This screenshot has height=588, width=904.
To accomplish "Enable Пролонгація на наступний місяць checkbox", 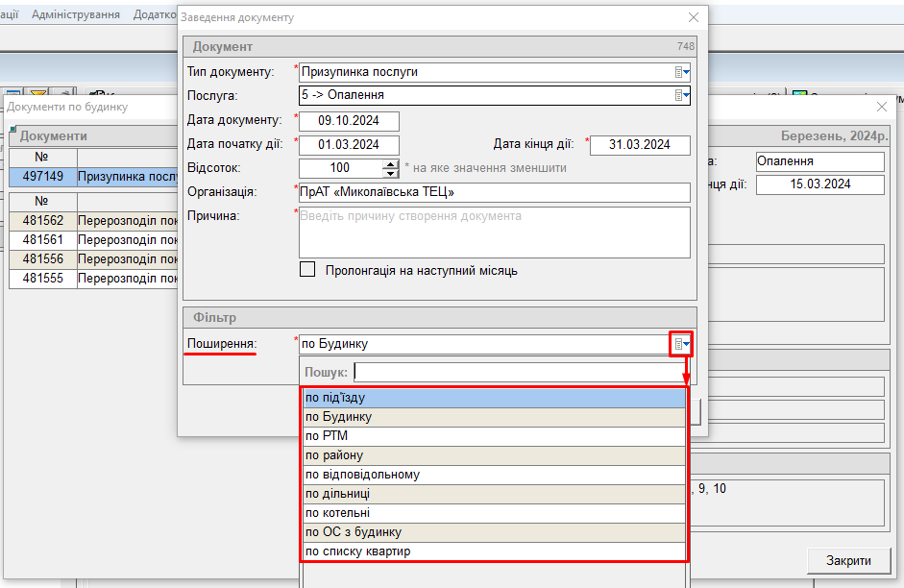I will (307, 270).
